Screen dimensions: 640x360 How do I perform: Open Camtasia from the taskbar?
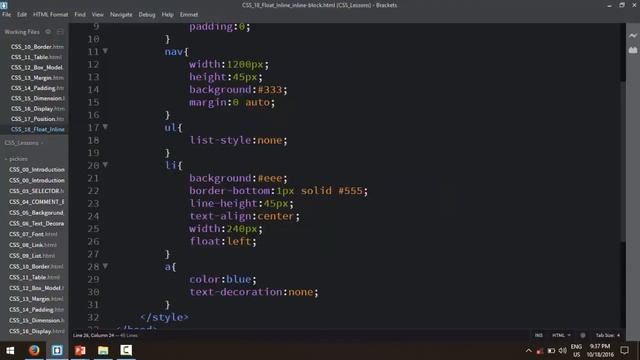[x=126, y=350]
